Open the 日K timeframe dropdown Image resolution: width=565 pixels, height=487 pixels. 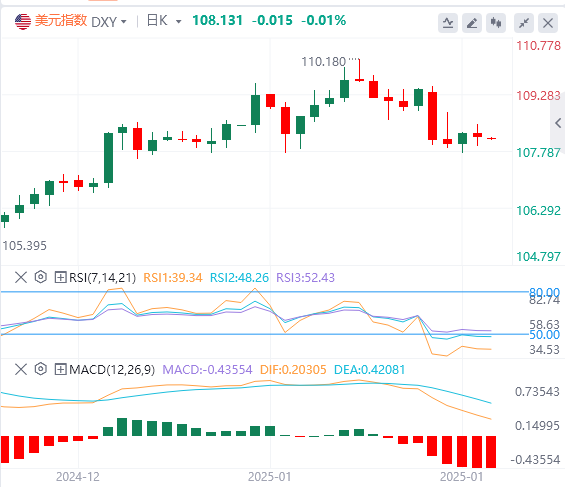pos(164,21)
